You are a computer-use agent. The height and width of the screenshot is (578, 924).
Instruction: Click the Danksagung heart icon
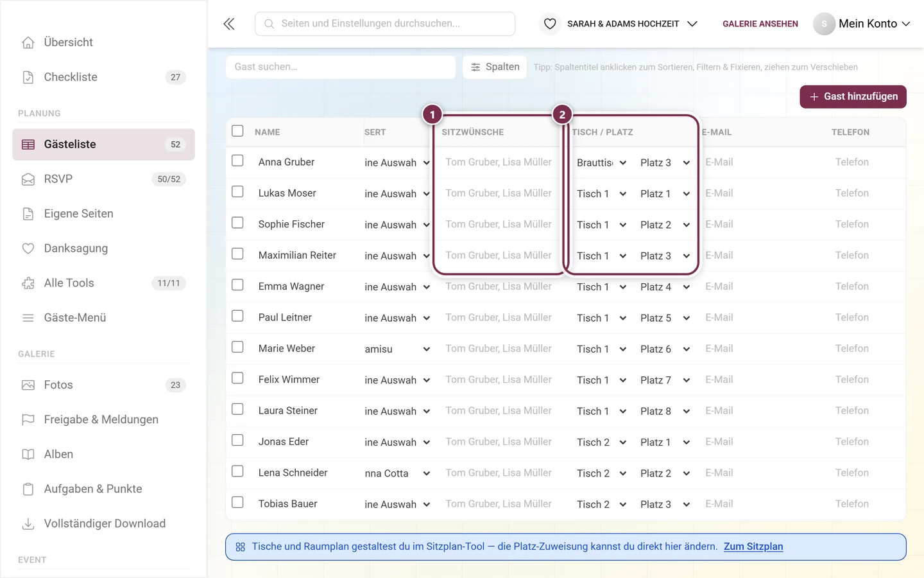click(28, 249)
